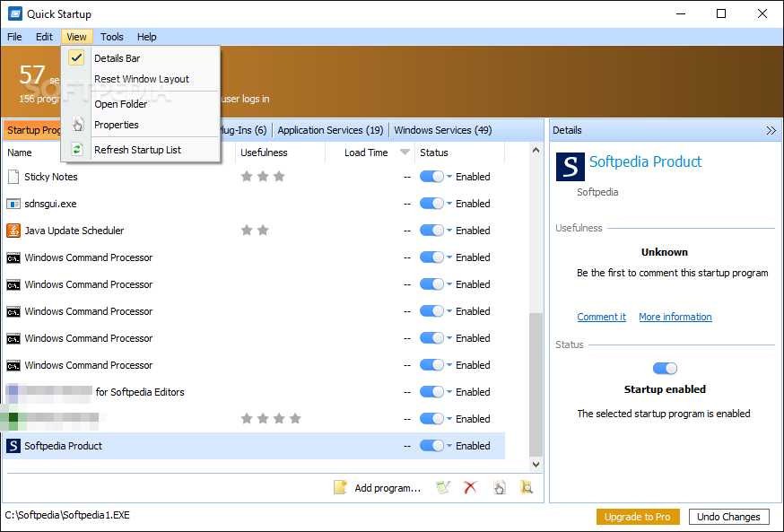Image resolution: width=784 pixels, height=532 pixels.
Task: Open status dropdown arrow for Softpedia Product row
Action: coord(449,446)
